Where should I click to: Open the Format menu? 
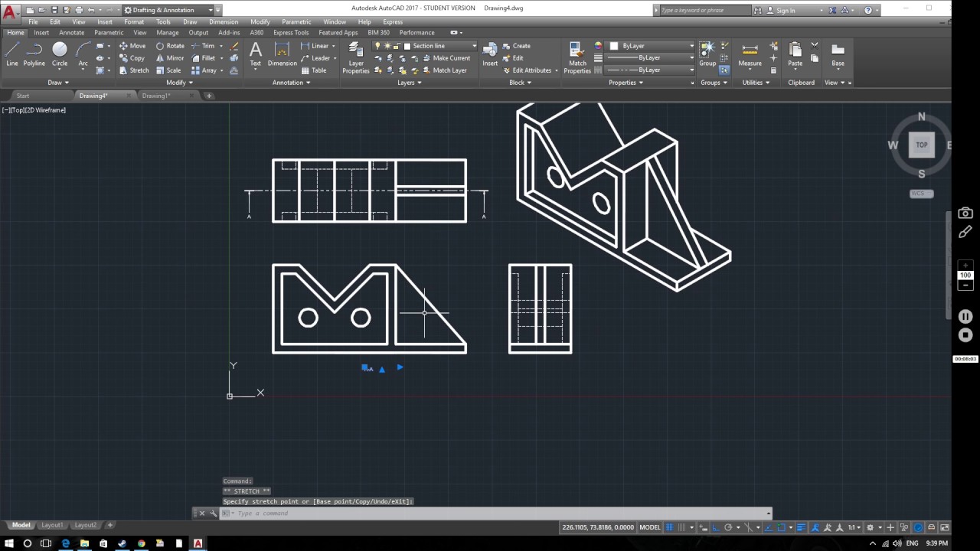pyautogui.click(x=134, y=22)
